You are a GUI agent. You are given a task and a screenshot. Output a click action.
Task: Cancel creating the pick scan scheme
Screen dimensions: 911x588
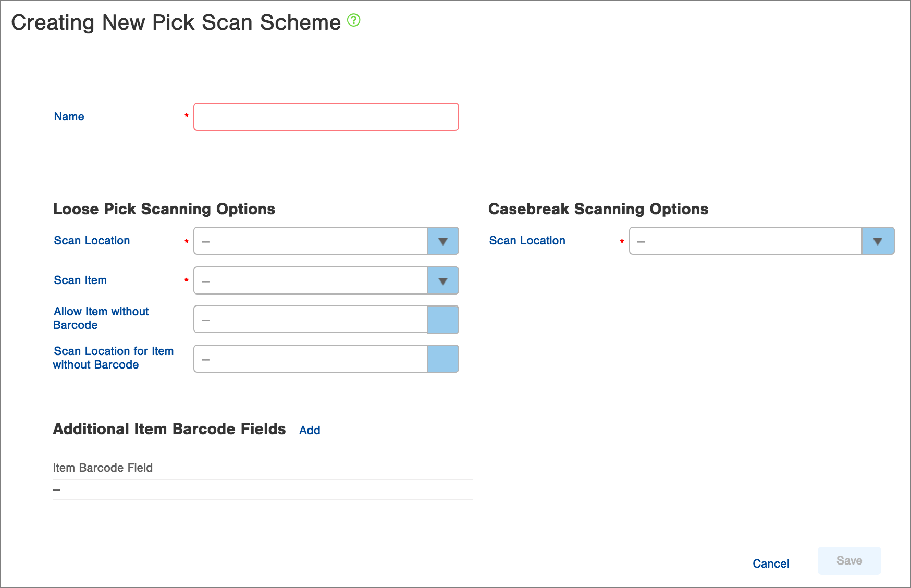click(x=771, y=563)
